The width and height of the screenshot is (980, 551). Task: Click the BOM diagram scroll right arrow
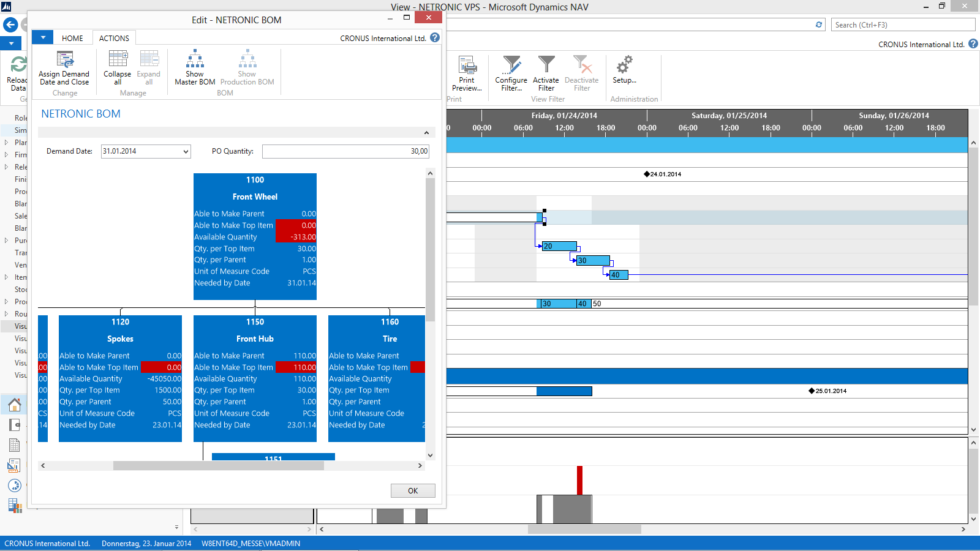click(x=420, y=466)
